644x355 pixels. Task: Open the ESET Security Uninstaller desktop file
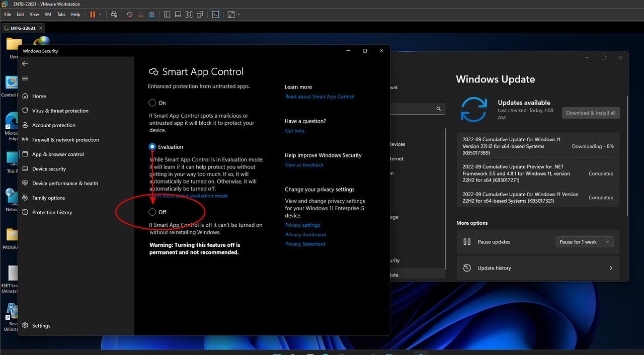10,280
